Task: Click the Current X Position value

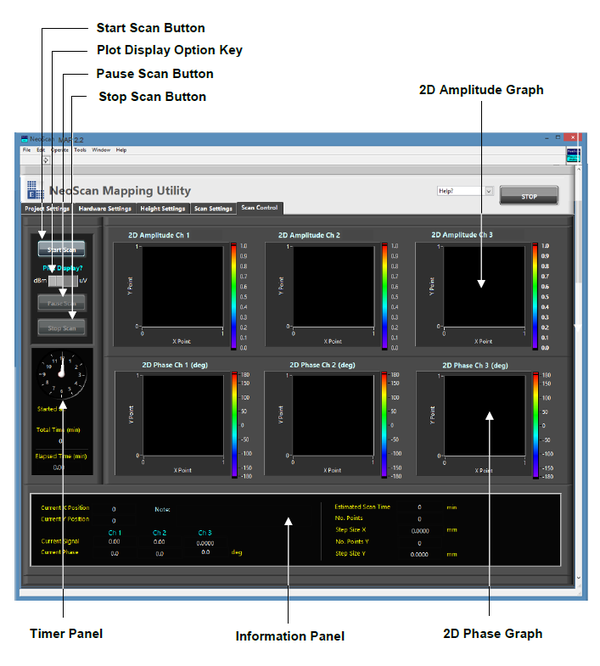Action: (x=114, y=509)
